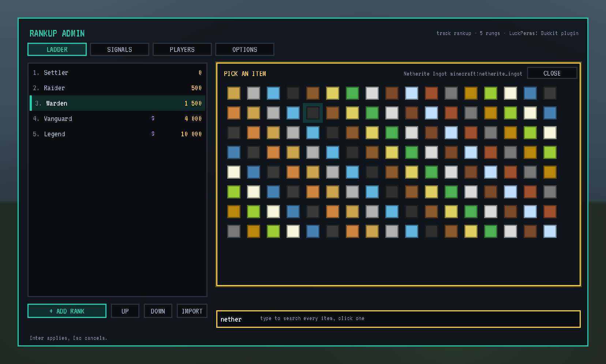Viewport: 606px width, 364px height.
Task: Pick the lime item tile starting the sixth grid row
Action: (x=234, y=192)
